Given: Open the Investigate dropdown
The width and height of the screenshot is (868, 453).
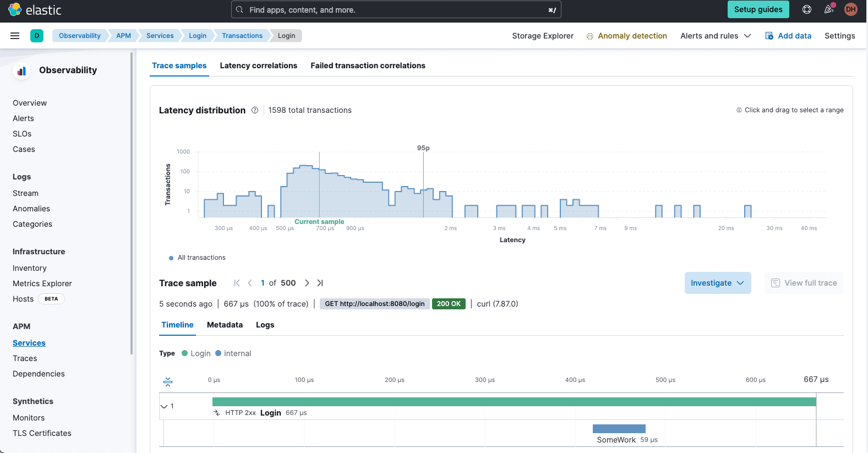Looking at the screenshot, I should tap(717, 283).
